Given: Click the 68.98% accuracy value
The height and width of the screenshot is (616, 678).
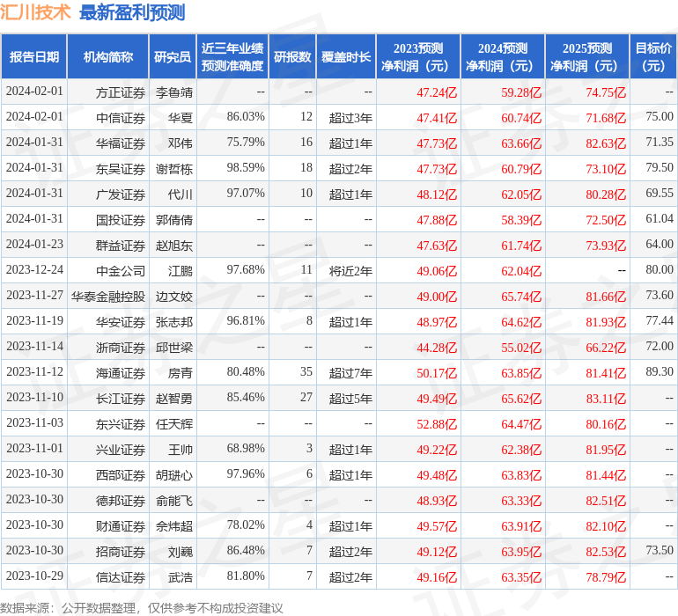Looking at the screenshot, I should [x=246, y=448].
